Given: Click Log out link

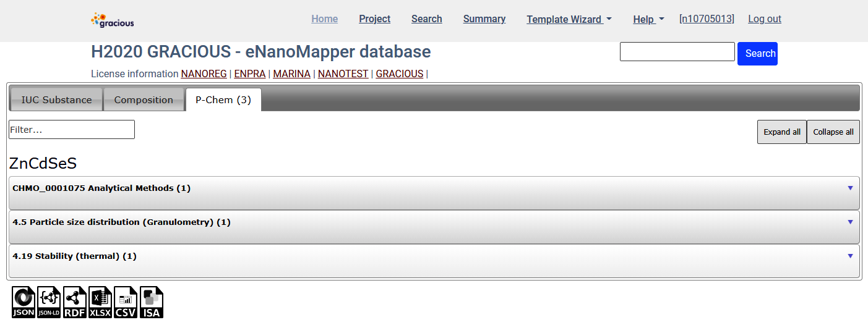Looking at the screenshot, I should coord(764,19).
